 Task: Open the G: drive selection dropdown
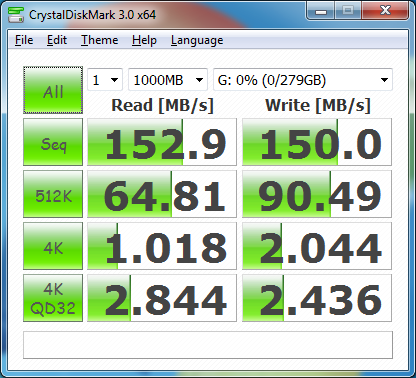point(303,80)
